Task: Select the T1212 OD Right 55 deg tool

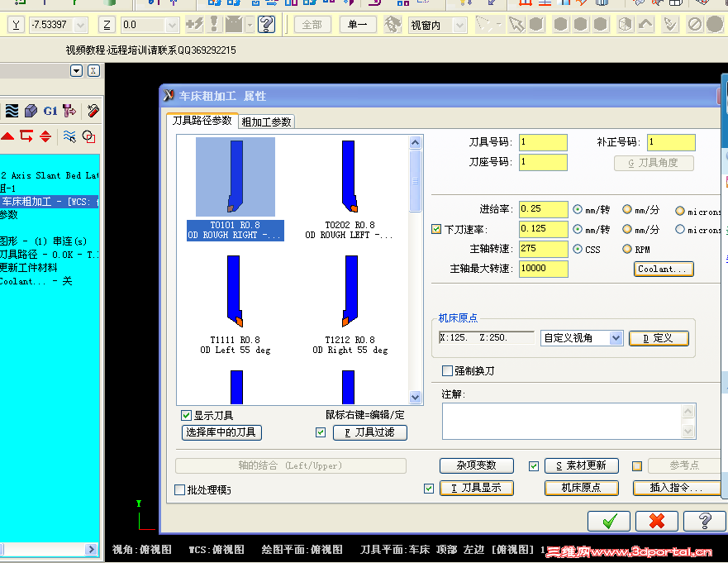Action: 350,305
